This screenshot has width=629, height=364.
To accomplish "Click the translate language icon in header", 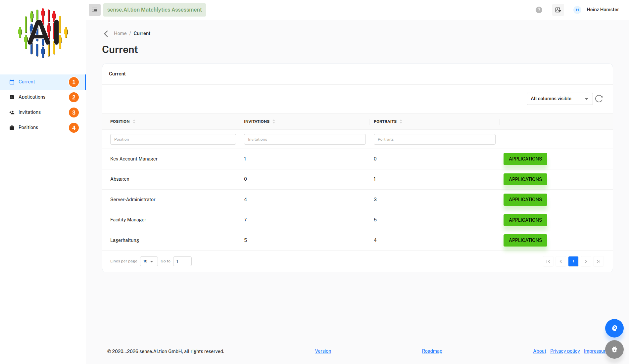I will [558, 10].
